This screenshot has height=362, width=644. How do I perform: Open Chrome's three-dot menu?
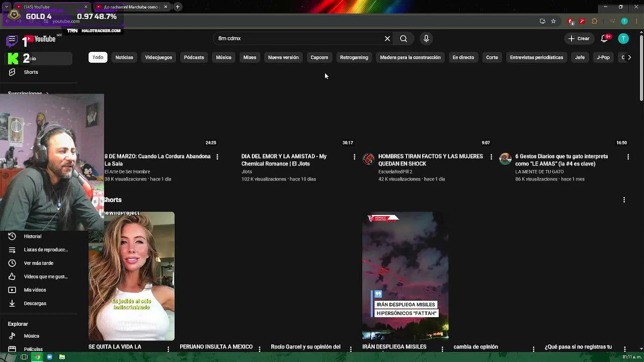point(636,21)
